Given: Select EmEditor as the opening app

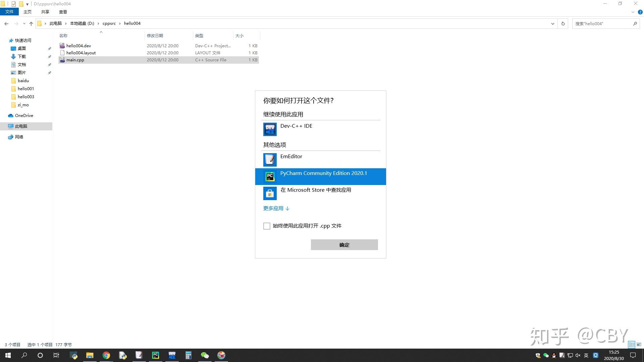Looking at the screenshot, I should 291,160.
